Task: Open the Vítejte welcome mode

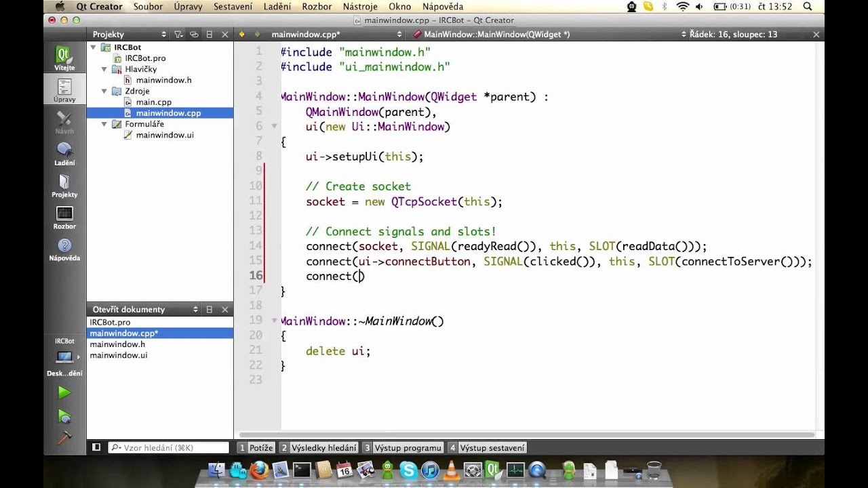Action: click(x=64, y=59)
